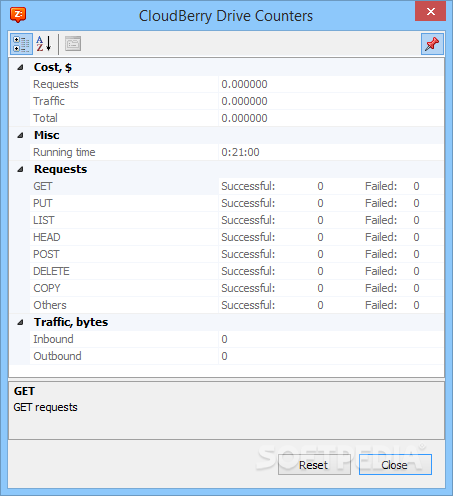Screen dimensions: 453x496
Task: Select the COPY requests row
Action: point(237,288)
